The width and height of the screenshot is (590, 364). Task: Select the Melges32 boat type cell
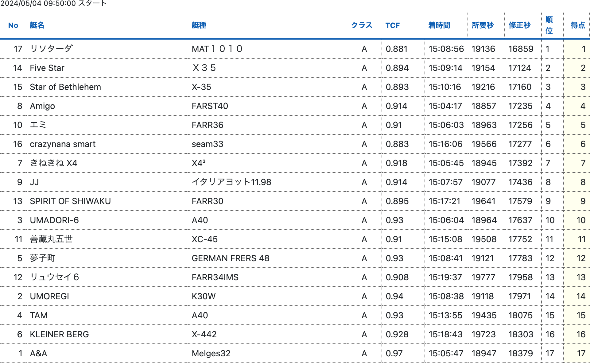(211, 353)
